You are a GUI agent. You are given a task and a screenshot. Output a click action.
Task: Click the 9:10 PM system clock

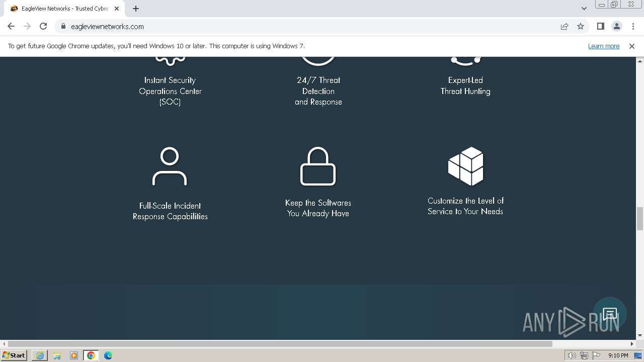(x=618, y=355)
